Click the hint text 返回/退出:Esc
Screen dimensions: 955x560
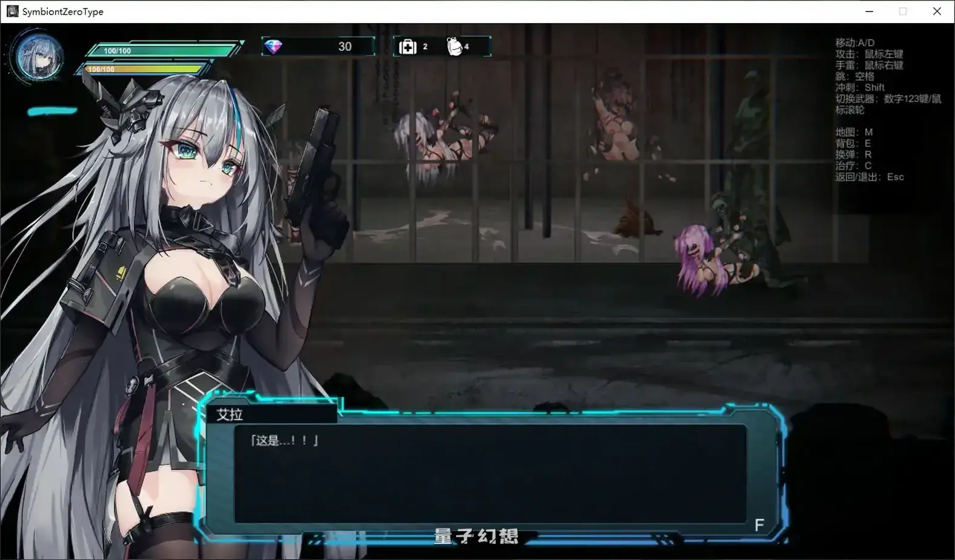[870, 177]
